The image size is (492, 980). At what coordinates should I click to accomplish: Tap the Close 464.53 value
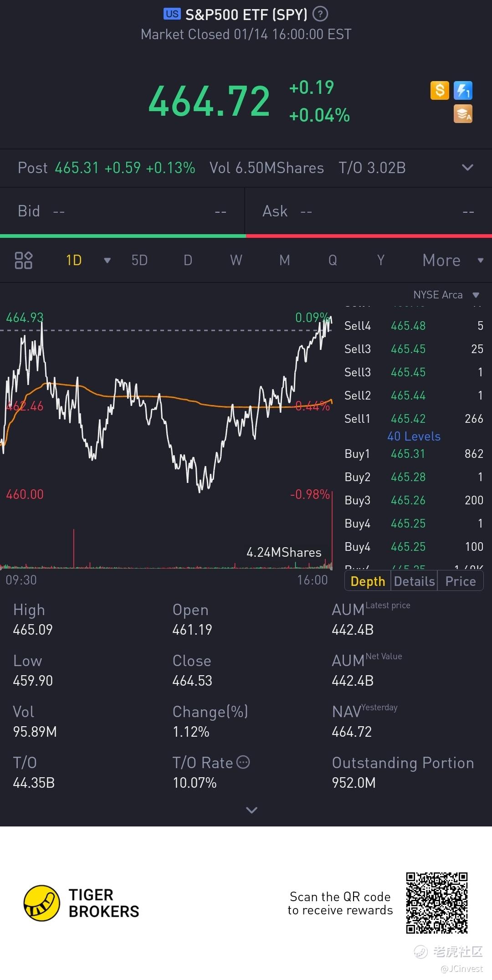click(x=192, y=681)
